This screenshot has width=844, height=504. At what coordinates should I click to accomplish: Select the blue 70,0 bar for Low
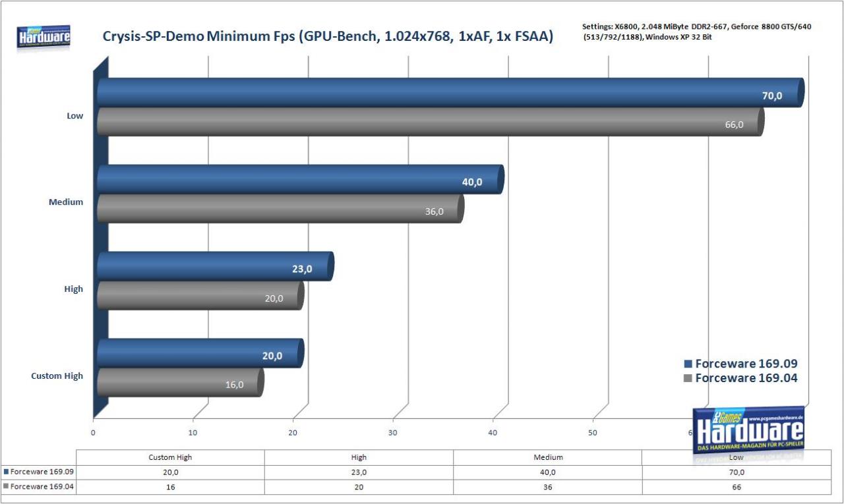(450, 93)
